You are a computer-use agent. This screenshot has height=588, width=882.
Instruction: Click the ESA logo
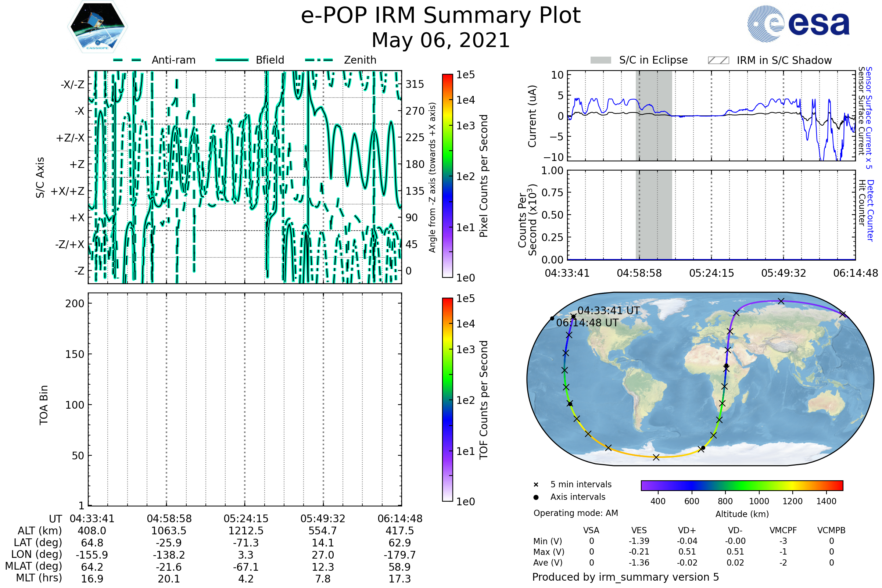[798, 24]
